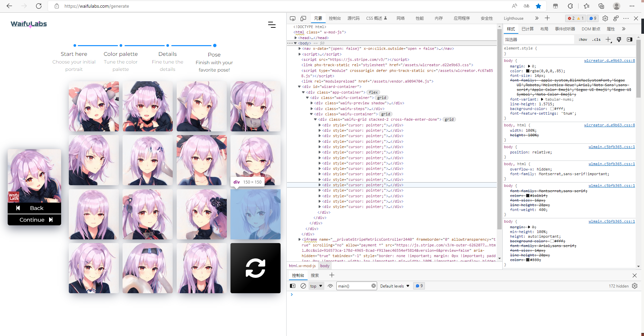Click the refresh portraits icon tile
Viewport: 644px width, 336px height.
(256, 268)
